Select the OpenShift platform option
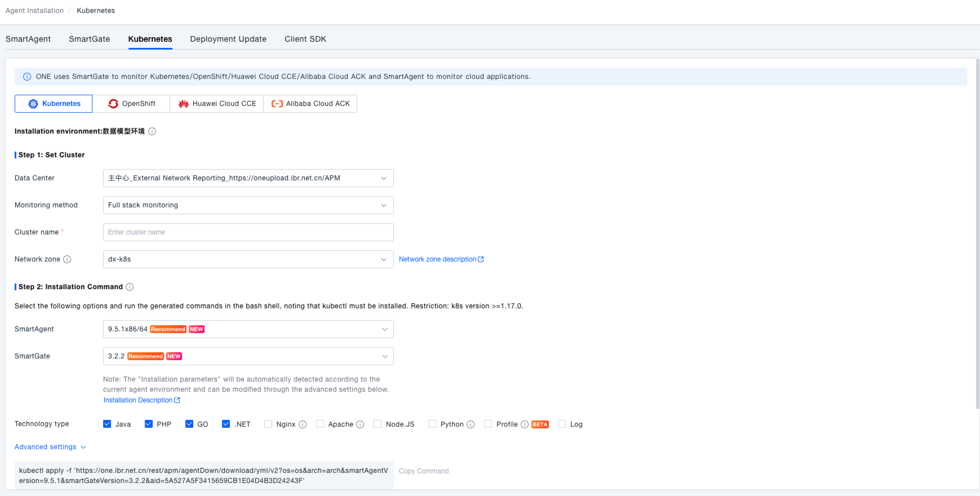Viewport: 980px width, 496px height. coord(131,104)
